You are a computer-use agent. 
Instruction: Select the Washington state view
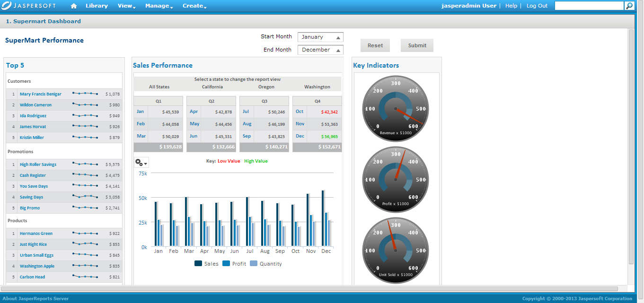pos(317,87)
